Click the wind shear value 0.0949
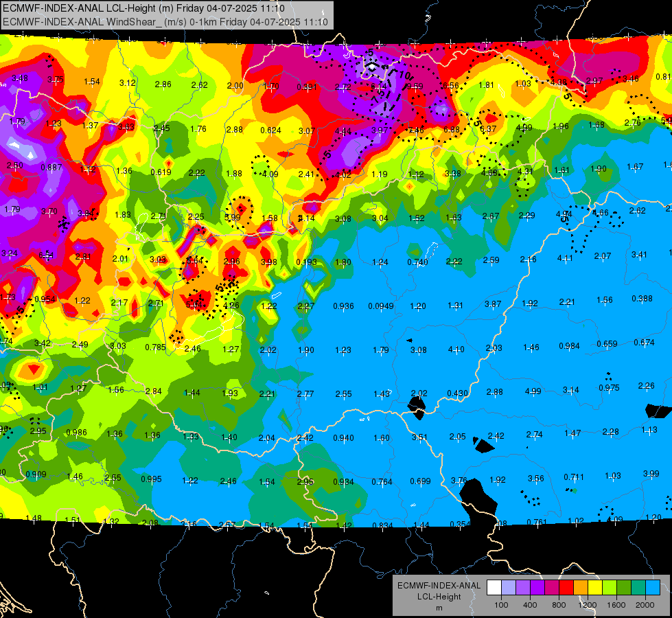 tap(381, 306)
